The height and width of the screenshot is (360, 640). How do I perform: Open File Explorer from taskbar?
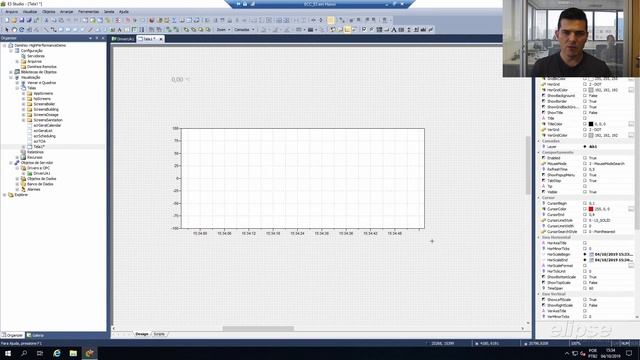73,353
